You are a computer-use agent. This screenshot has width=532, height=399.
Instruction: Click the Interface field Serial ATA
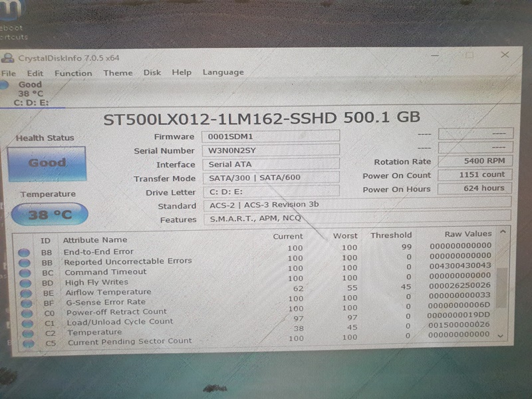pos(271,164)
